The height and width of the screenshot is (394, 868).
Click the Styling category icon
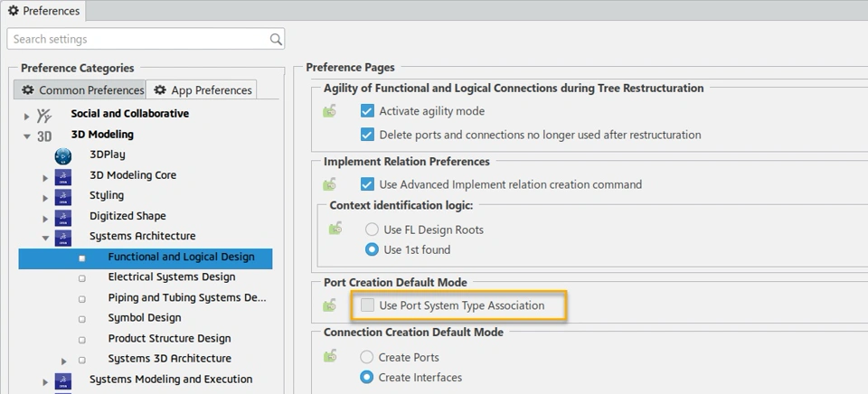(x=63, y=196)
